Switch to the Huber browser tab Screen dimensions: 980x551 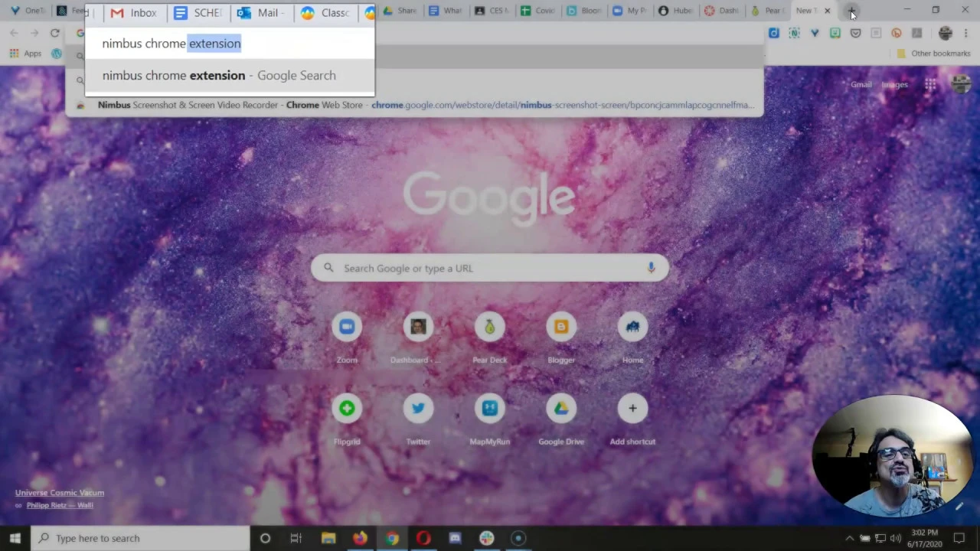point(675,11)
